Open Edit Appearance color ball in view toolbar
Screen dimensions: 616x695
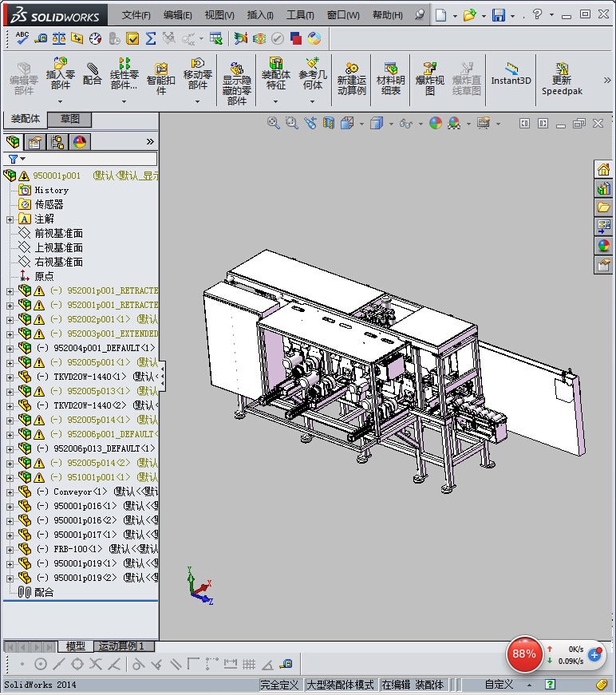click(436, 123)
